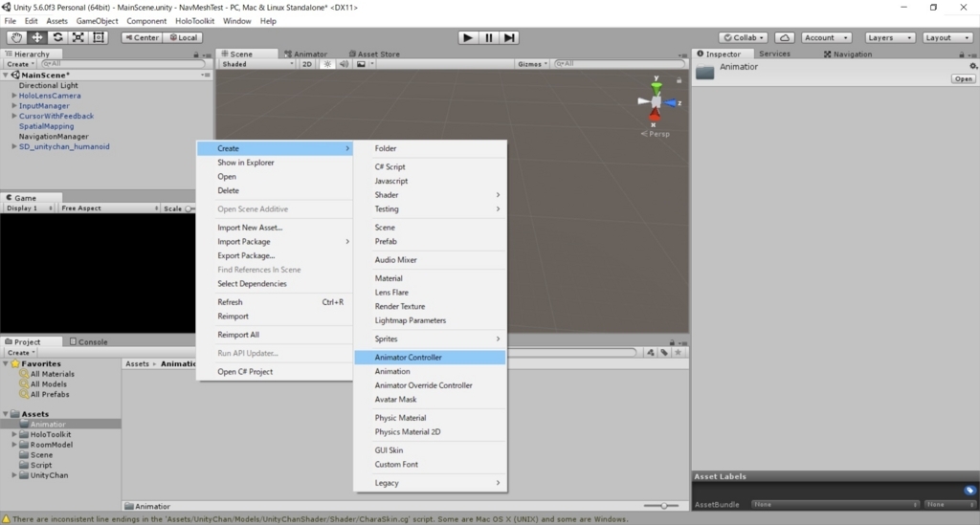Open the scene effects image icon
This screenshot has width=980, height=525.
361,64
